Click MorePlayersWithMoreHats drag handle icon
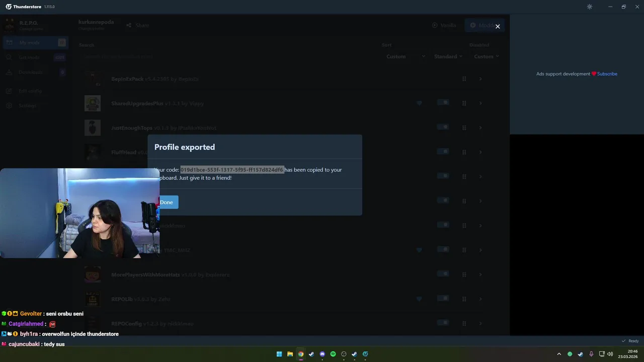 464,275
